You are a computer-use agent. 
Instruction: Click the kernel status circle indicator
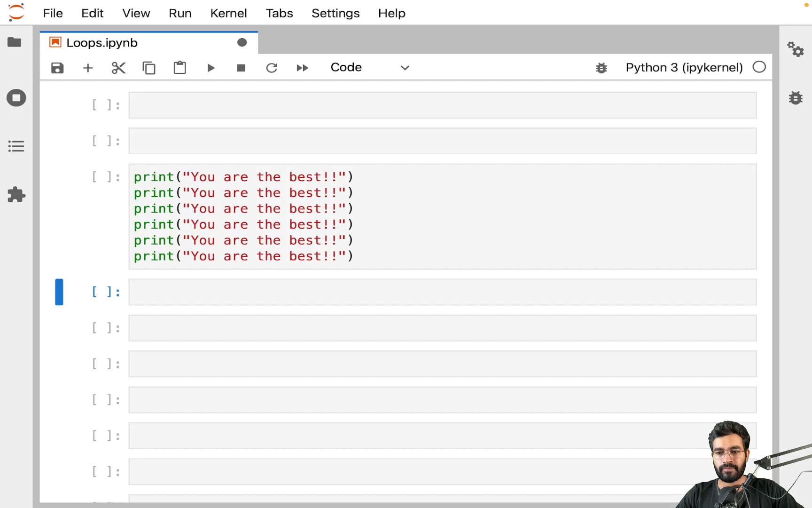pos(759,67)
